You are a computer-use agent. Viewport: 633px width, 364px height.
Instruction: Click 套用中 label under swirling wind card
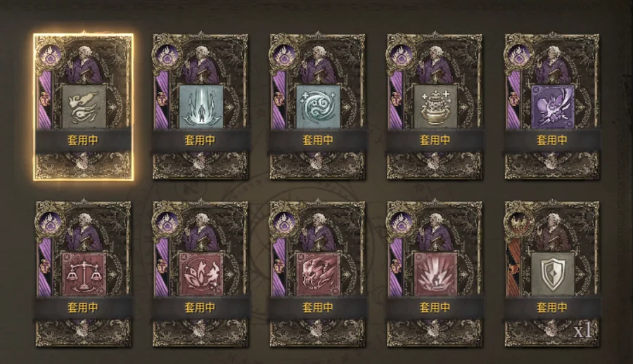(x=318, y=141)
